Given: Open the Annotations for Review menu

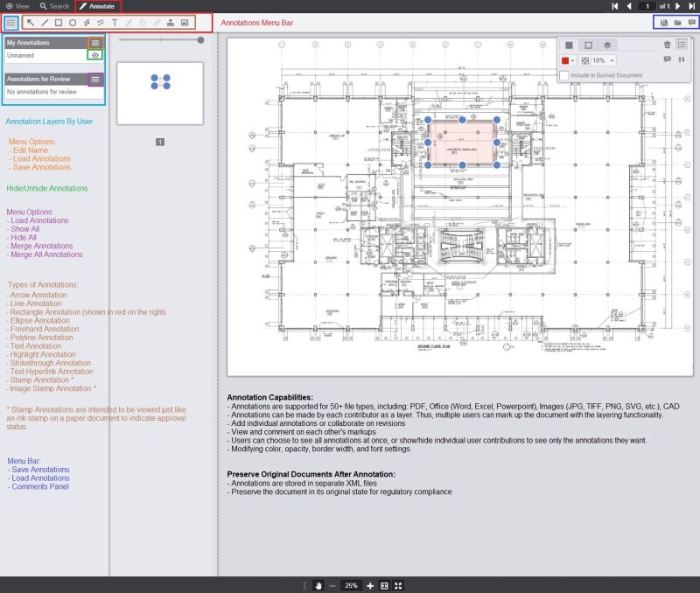Looking at the screenshot, I should pos(96,77).
